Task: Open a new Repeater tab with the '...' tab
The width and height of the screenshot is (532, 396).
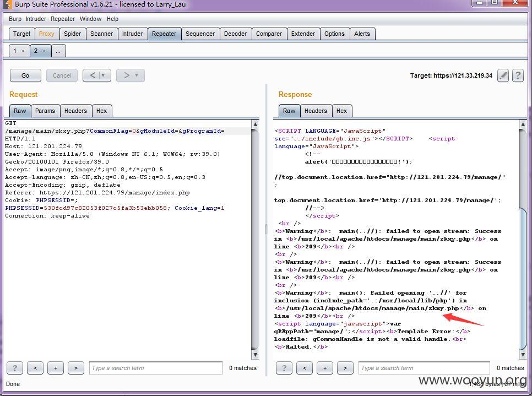Action: tap(58, 51)
